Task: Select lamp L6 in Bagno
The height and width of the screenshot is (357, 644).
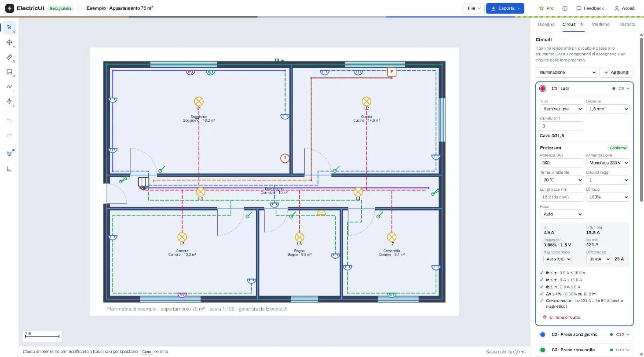Action: click(x=300, y=237)
